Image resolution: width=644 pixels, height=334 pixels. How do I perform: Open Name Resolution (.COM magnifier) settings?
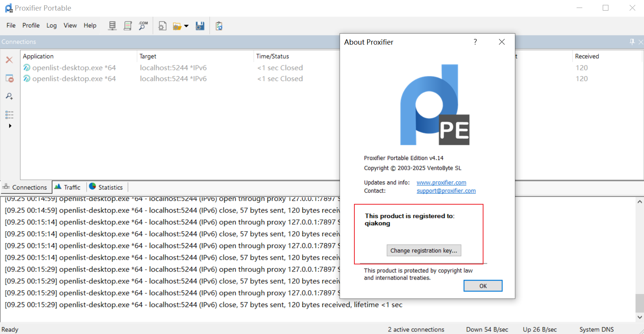pyautogui.click(x=143, y=26)
